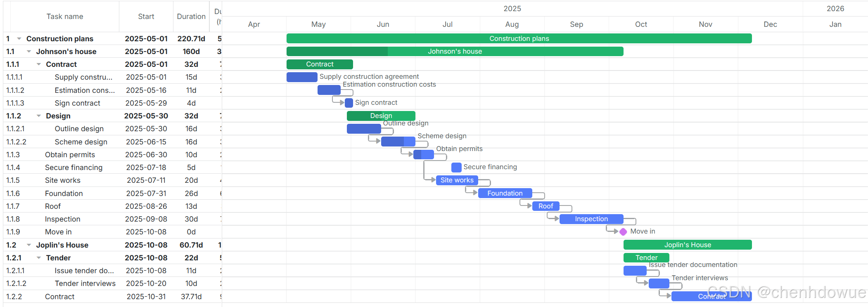Image resolution: width=868 pixels, height=307 pixels.
Task: Select the Roof task bar
Action: pos(545,206)
